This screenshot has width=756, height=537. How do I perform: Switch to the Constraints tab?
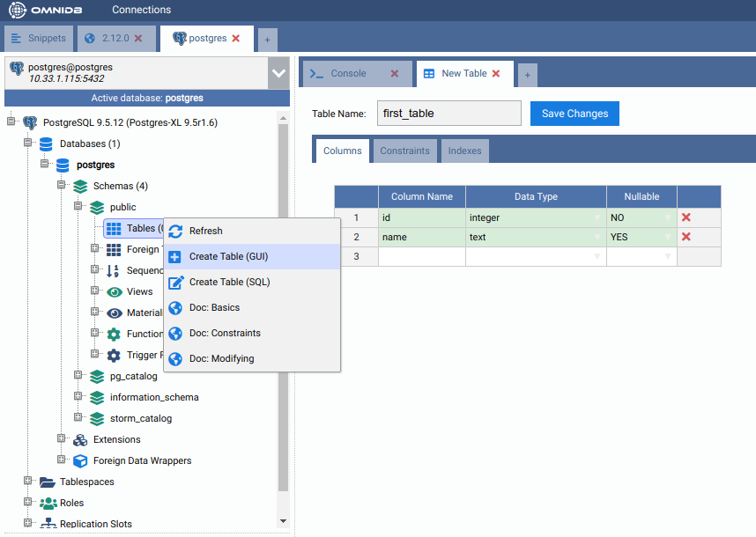404,151
